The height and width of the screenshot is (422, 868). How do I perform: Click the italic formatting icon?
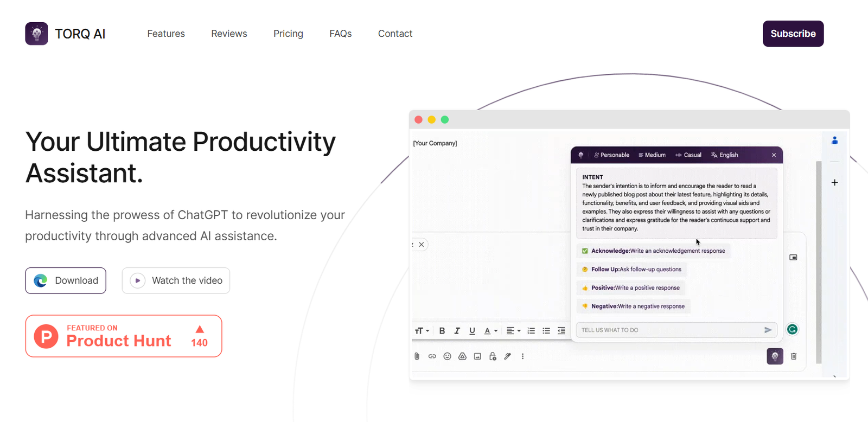click(x=457, y=331)
